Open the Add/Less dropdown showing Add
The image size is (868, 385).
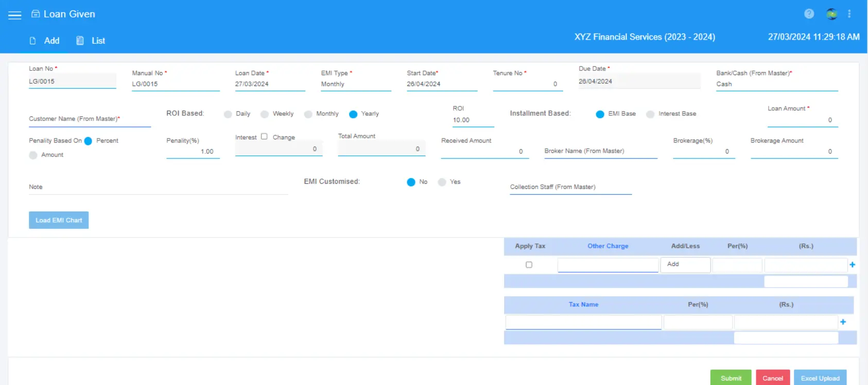[685, 265]
